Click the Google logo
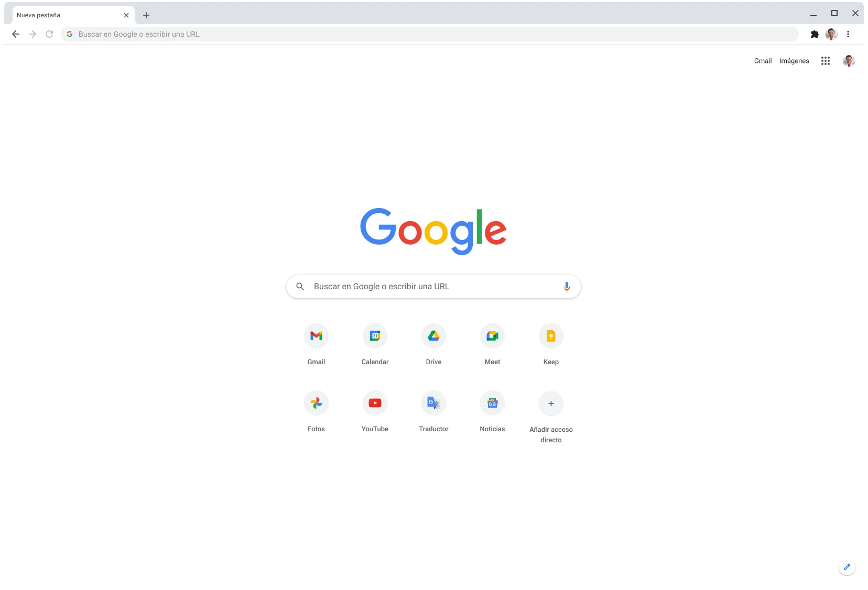Screen dimensions: 868x590 coord(433,231)
